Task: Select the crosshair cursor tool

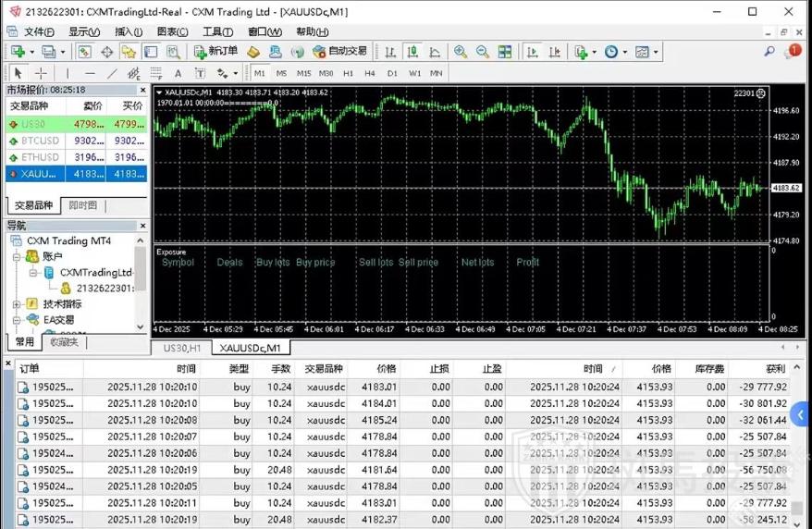Action: [41, 73]
